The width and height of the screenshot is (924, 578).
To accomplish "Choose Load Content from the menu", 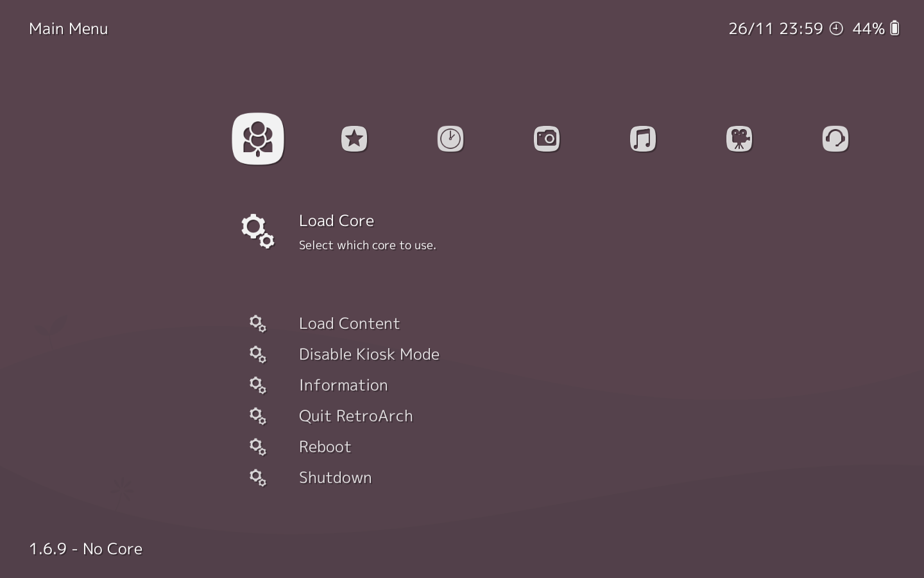I will pos(349,323).
